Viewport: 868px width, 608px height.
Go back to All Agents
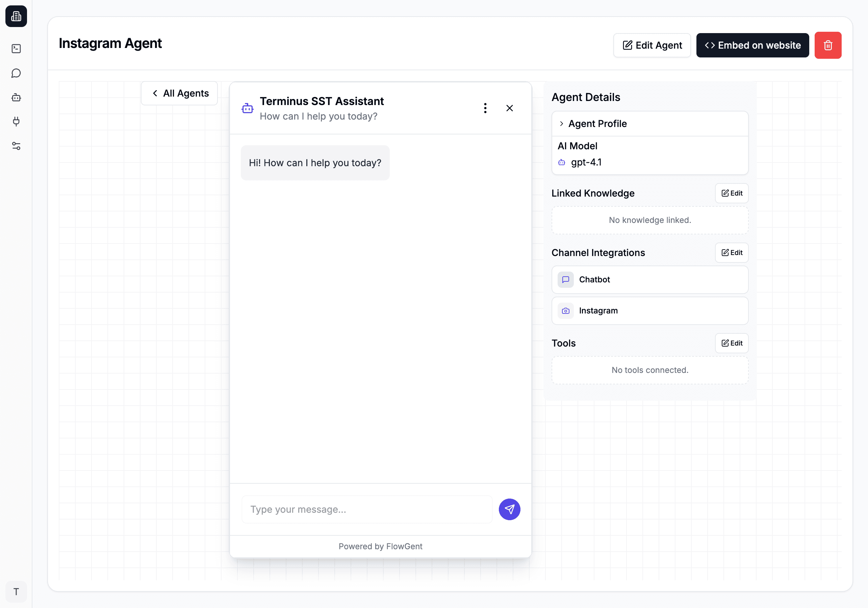click(179, 93)
